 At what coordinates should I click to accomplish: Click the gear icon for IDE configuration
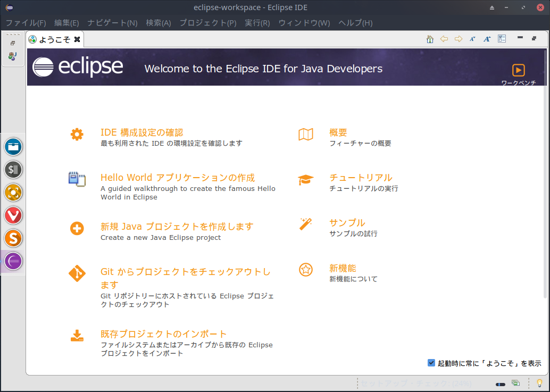[x=77, y=134]
